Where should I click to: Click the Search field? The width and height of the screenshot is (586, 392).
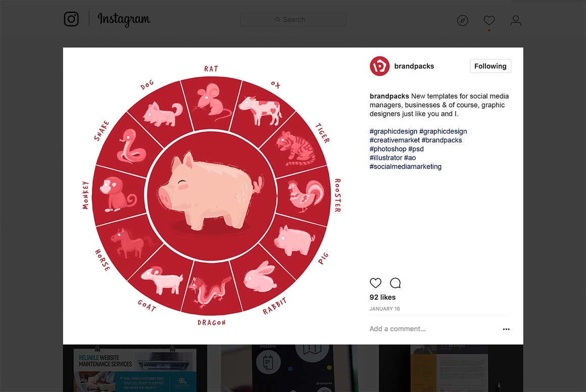[x=293, y=20]
